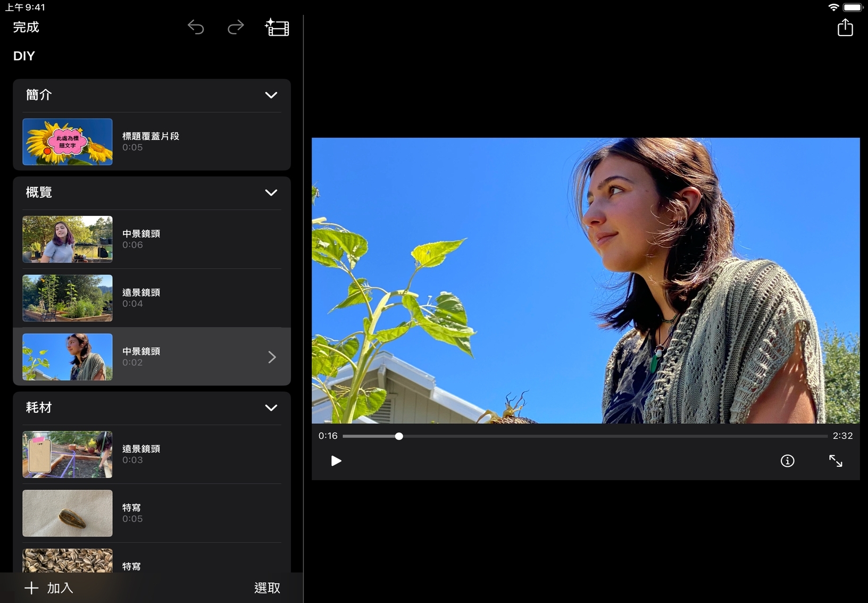This screenshot has width=868, height=603.
Task: Open details chevron of selected 中景鏡頭 clip
Action: click(272, 357)
